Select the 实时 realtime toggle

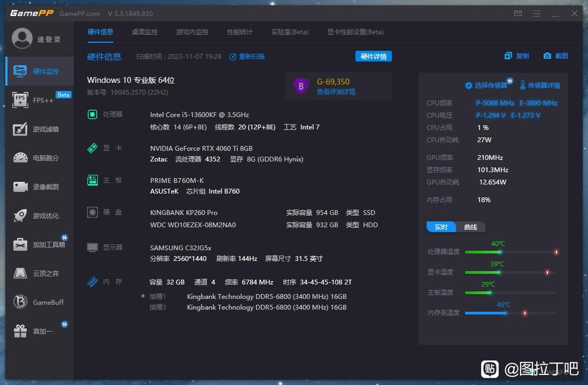pyautogui.click(x=441, y=227)
